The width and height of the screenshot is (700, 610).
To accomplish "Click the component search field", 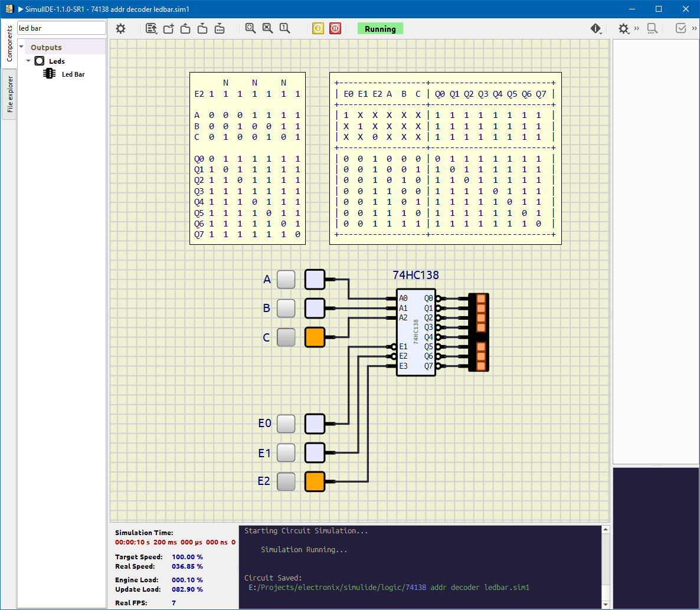I will (61, 28).
